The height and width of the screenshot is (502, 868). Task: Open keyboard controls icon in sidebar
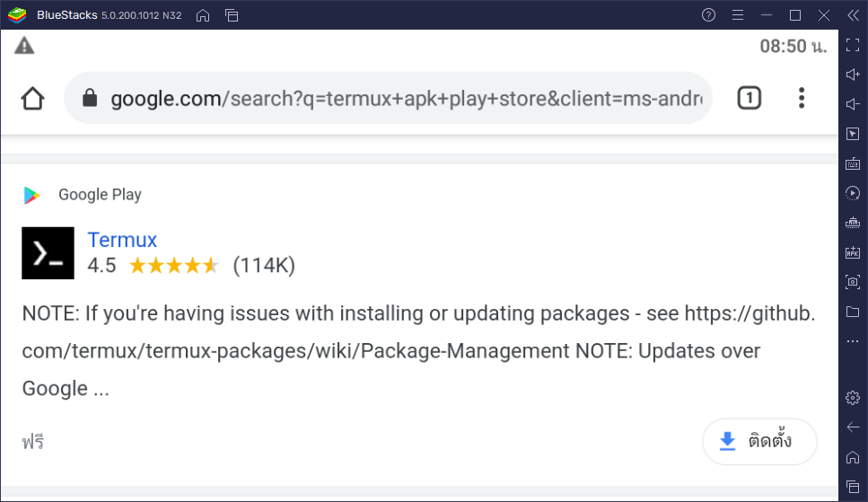pos(853,163)
